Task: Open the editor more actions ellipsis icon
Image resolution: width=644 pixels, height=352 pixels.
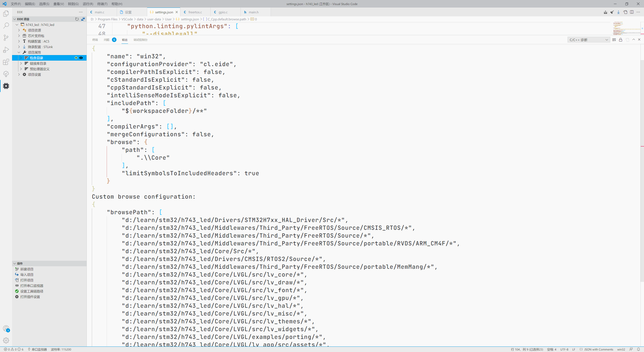Action: [638, 12]
